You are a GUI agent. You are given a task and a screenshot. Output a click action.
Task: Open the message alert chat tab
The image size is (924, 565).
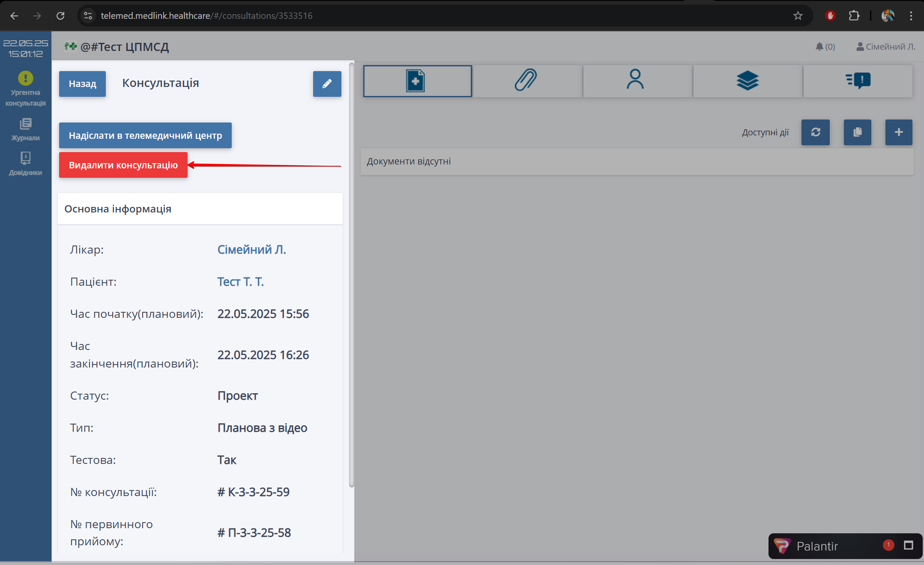tap(858, 81)
